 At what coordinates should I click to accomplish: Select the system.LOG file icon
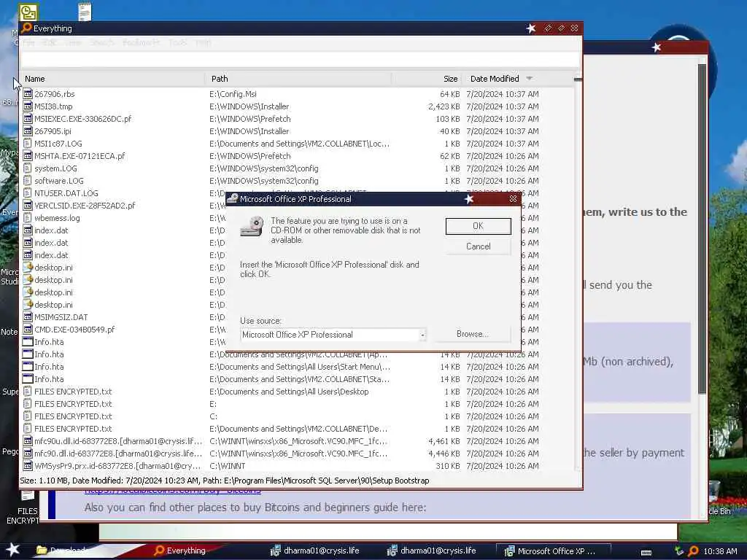[28, 168]
